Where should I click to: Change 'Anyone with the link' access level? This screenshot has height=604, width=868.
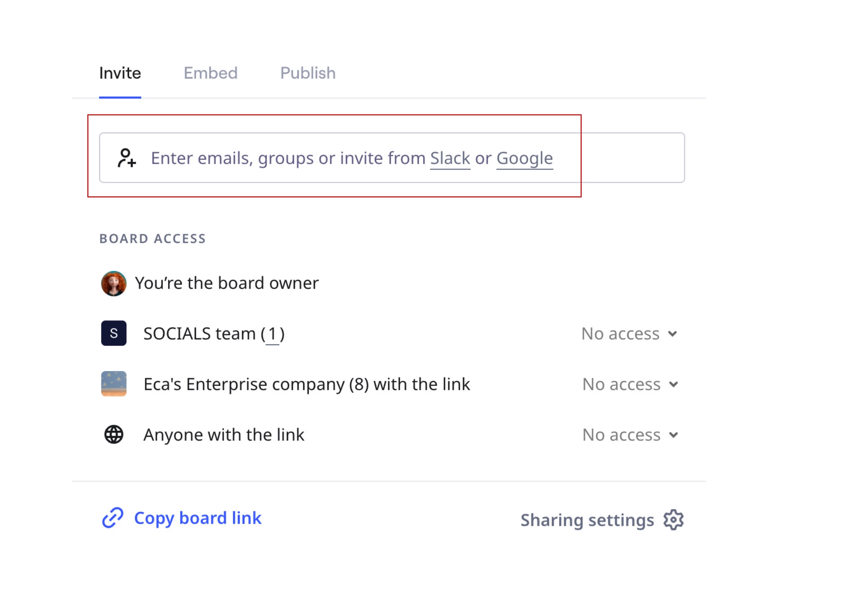[x=629, y=435]
